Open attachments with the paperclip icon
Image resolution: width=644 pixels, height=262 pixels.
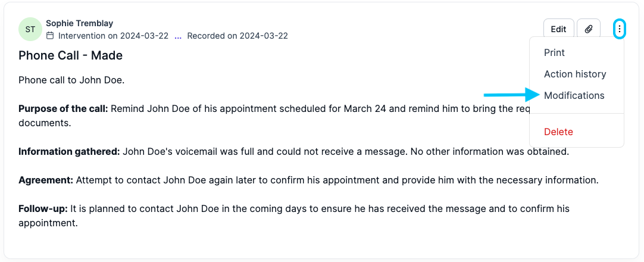(589, 29)
